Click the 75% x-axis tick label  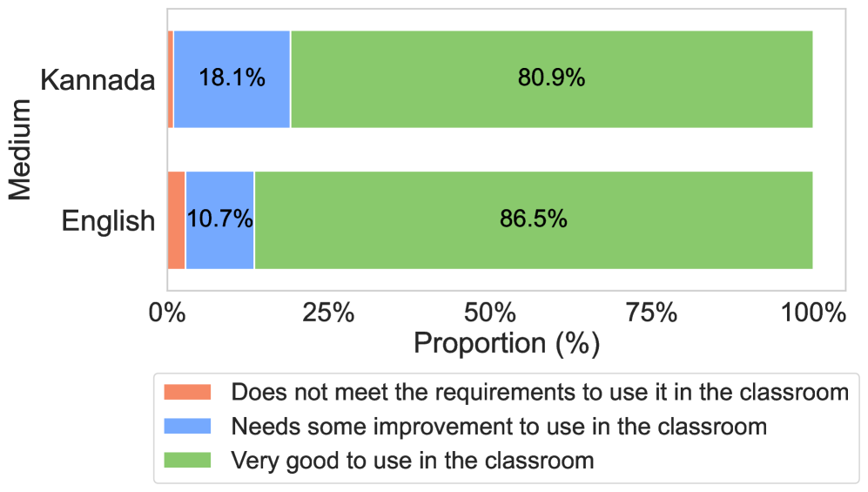pyautogui.click(x=650, y=313)
